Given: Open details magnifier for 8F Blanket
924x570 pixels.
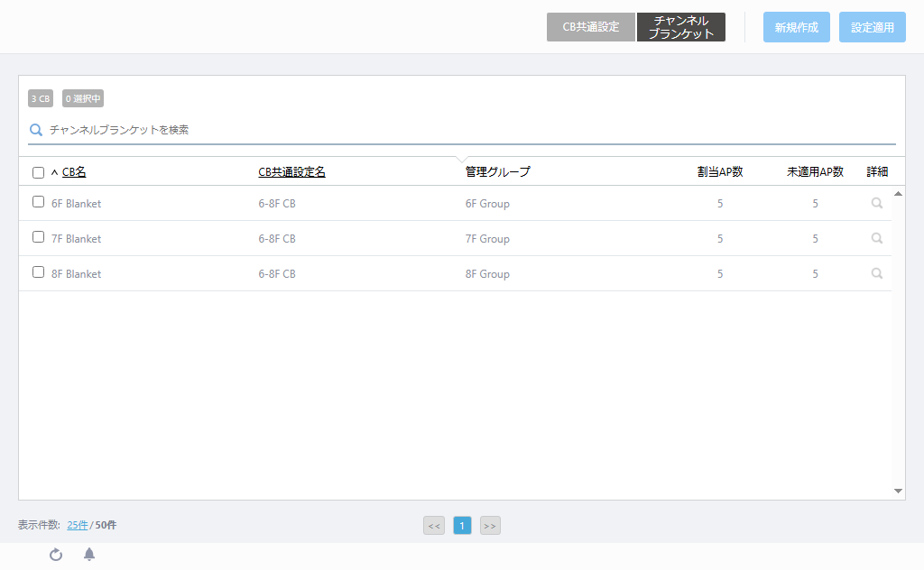Looking at the screenshot, I should tap(877, 274).
